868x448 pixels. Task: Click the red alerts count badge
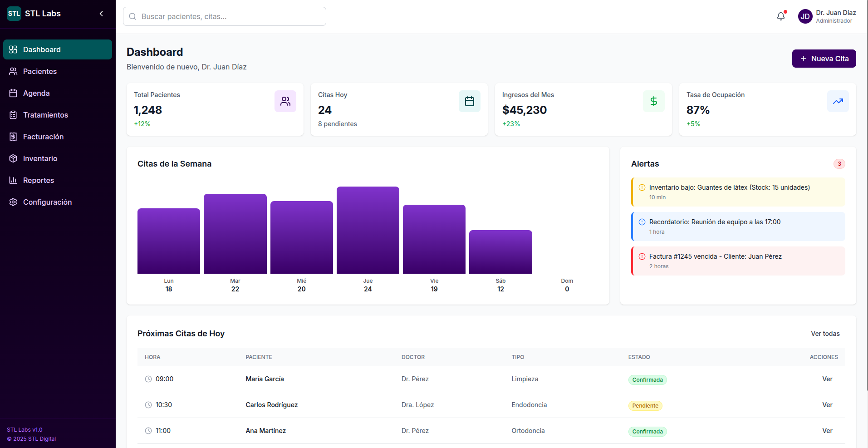click(839, 164)
